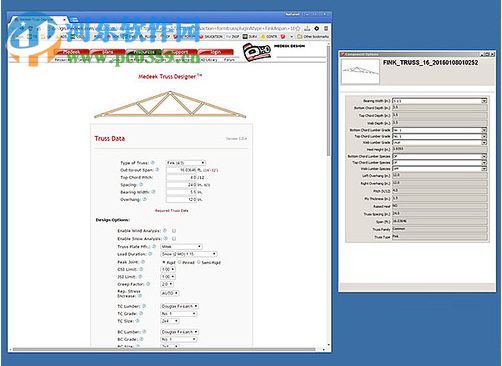The width and height of the screenshot is (502, 366).
Task: Open the CSI Limit dropdown
Action: (168, 269)
